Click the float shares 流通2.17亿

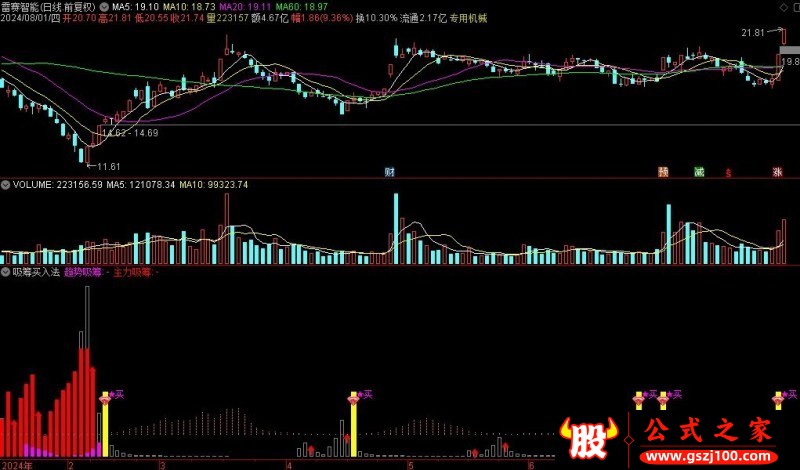click(423, 18)
